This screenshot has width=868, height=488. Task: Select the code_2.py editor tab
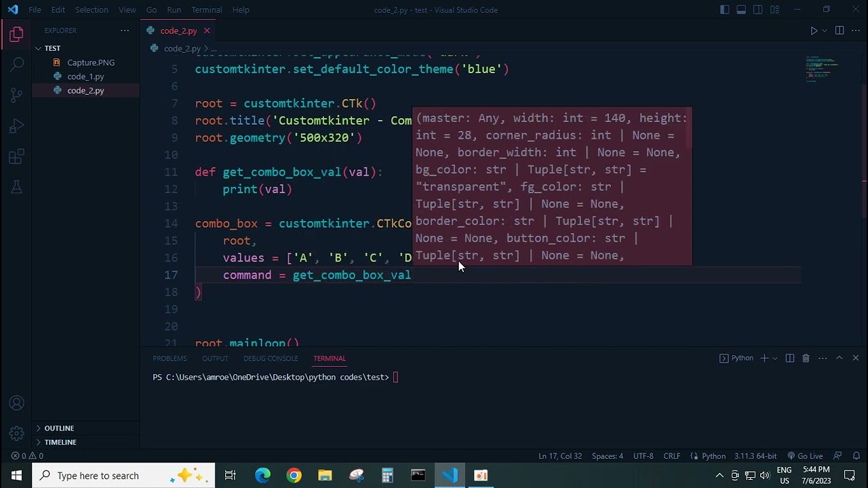click(179, 30)
